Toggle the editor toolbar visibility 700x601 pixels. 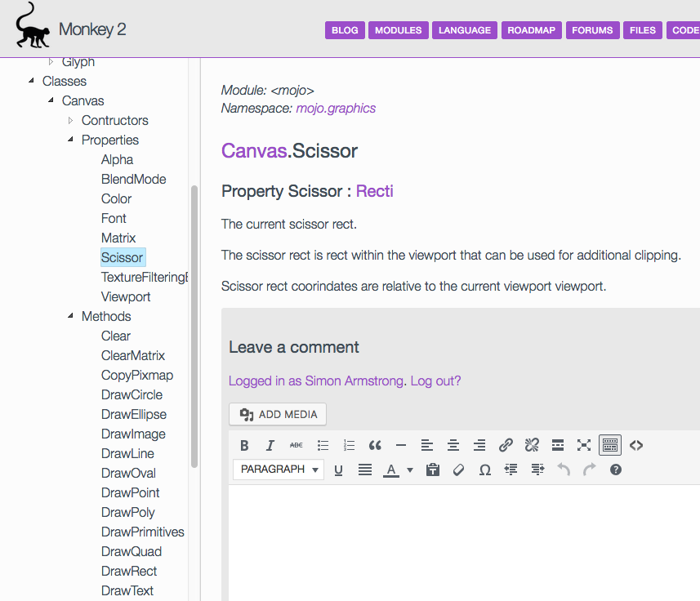(609, 445)
